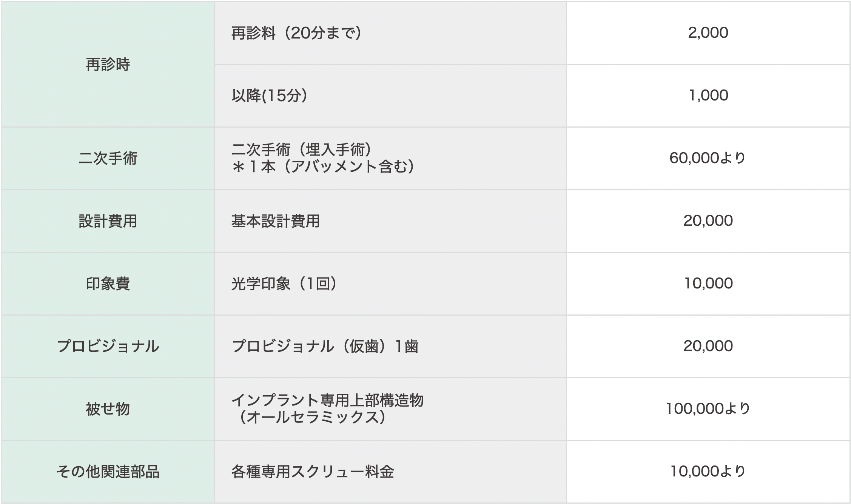This screenshot has width=851, height=504.
Task: Select the プロビジョナル（仮歯）1歯 description cell
Action: 325,347
